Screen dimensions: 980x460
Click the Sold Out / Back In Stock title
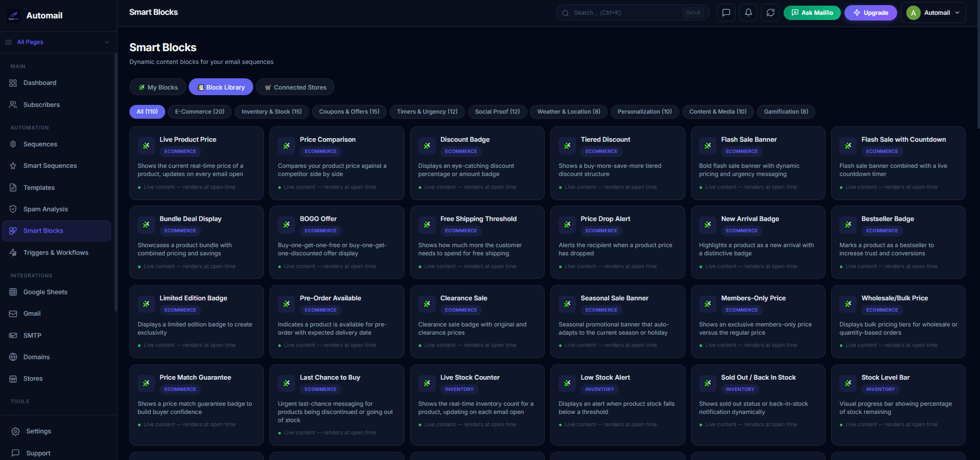(759, 378)
